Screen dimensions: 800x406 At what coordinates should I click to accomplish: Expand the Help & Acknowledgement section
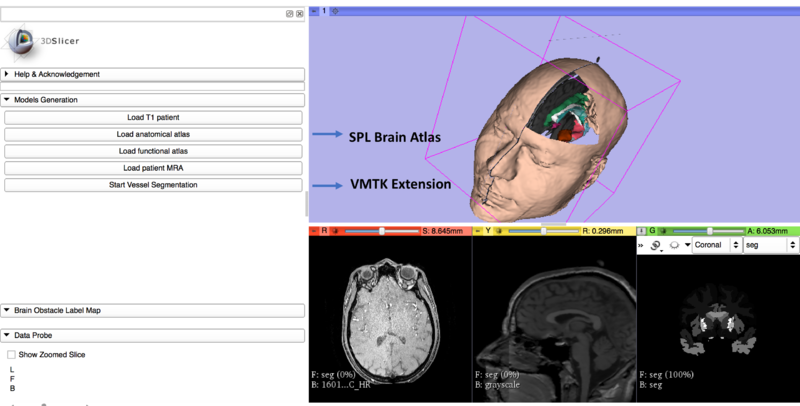[x=8, y=74]
